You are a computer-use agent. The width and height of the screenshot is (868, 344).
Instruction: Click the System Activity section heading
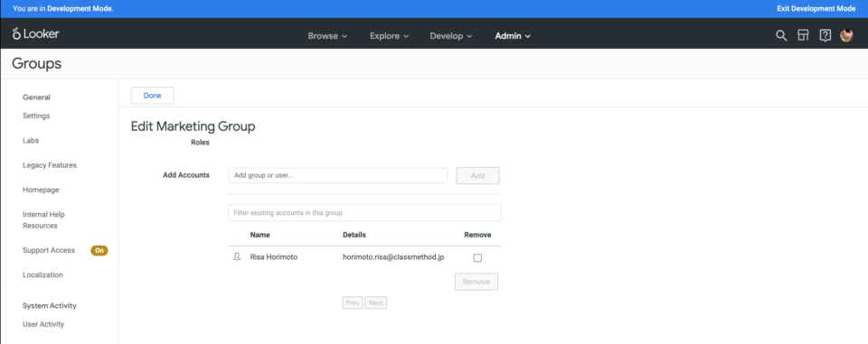pyautogui.click(x=50, y=306)
